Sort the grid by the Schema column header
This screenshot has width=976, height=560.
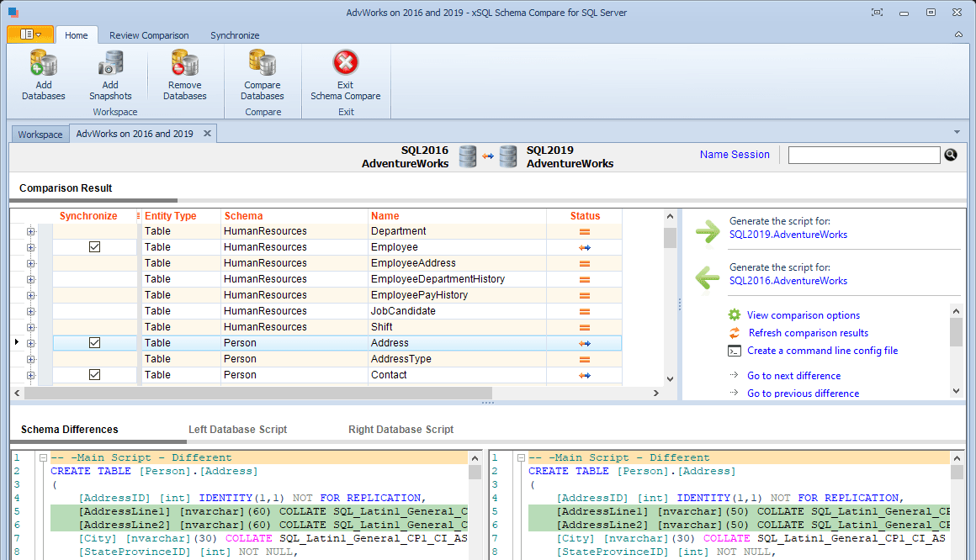click(x=243, y=216)
